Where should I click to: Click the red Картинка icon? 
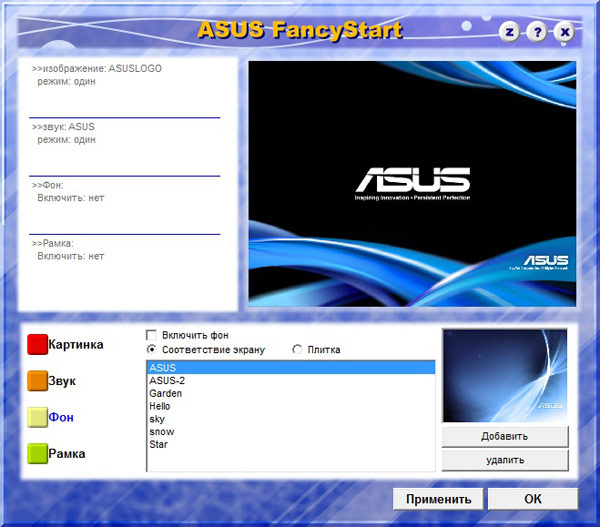click(x=37, y=345)
